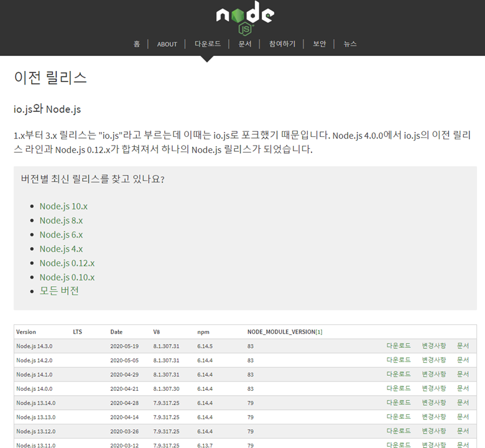Open 변경사항 for Node.js 14.0.0
Screen dimensions: 485x448
[x=434, y=388]
